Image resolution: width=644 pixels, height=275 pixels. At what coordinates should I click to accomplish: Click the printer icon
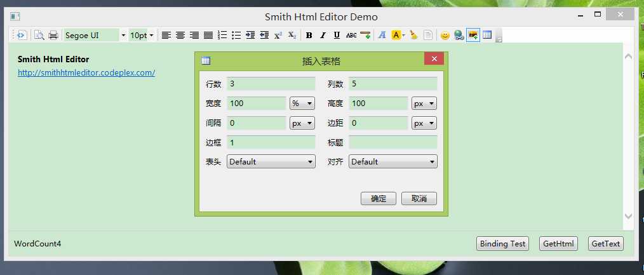click(53, 36)
